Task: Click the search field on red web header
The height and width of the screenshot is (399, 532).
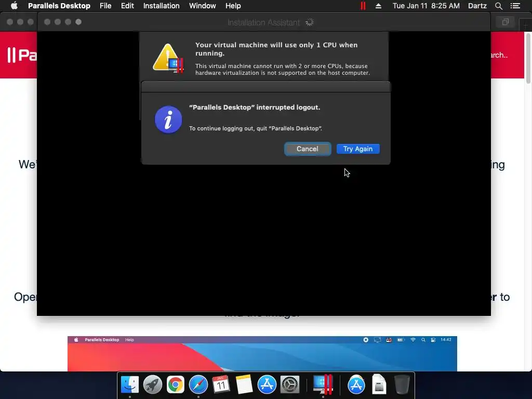Action: pyautogui.click(x=499, y=55)
